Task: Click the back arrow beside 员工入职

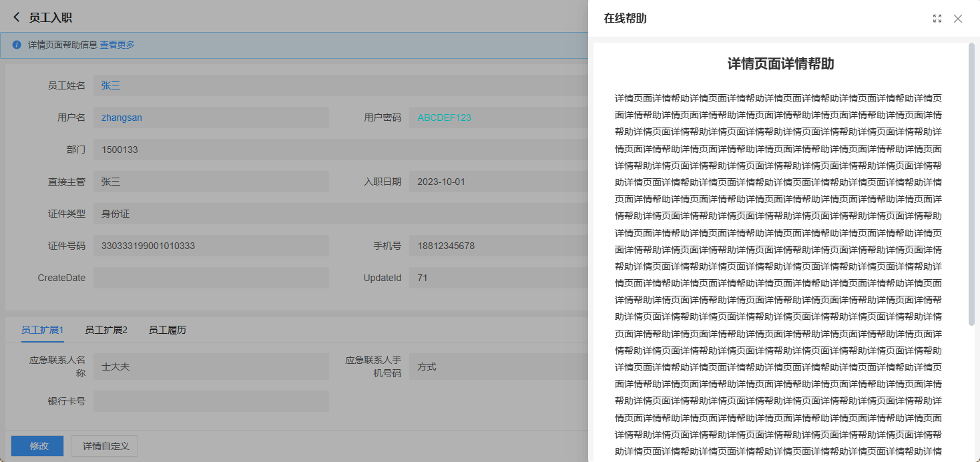Action: click(x=17, y=17)
